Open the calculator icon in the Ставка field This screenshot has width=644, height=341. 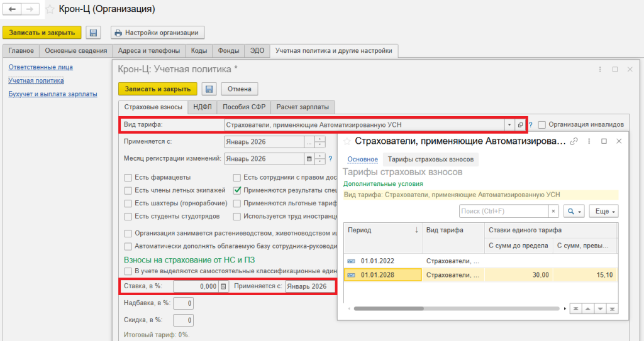click(223, 286)
